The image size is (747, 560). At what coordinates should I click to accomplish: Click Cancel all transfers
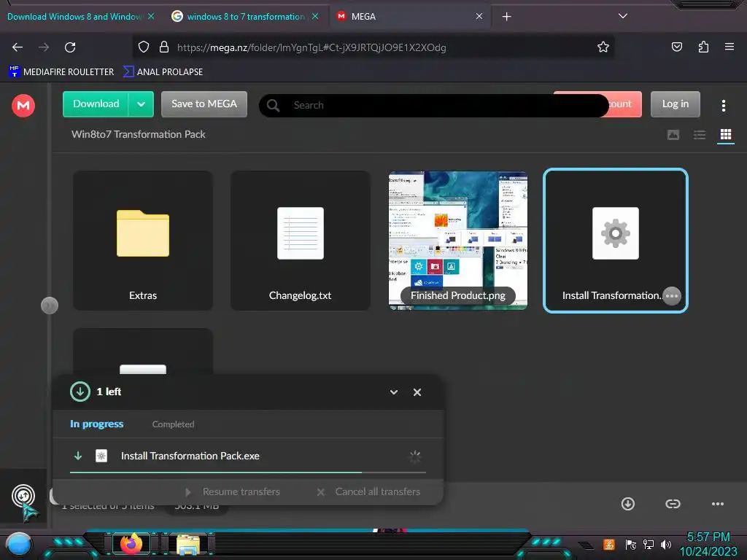pos(368,492)
